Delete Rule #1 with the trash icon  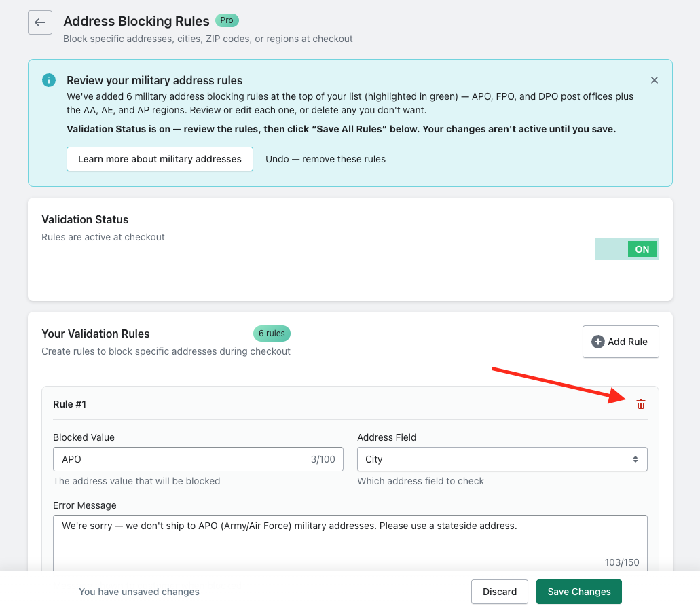[x=641, y=404]
